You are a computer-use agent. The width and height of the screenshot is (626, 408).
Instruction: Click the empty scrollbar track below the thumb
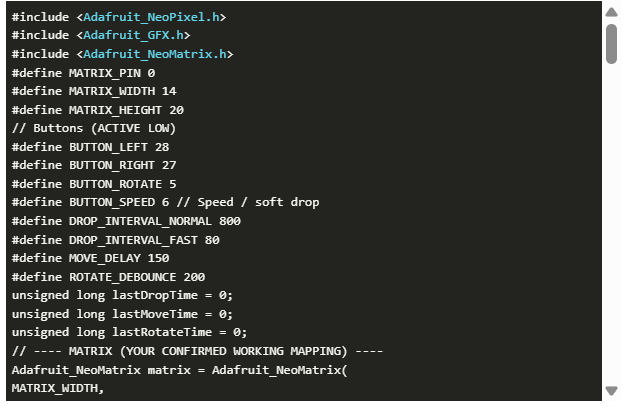[611, 220]
